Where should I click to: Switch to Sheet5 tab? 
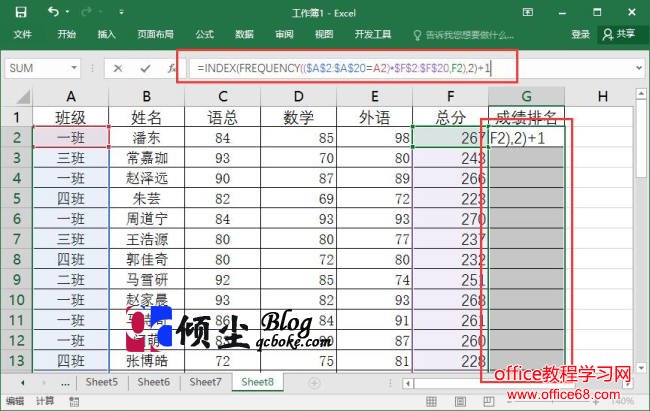click(102, 382)
